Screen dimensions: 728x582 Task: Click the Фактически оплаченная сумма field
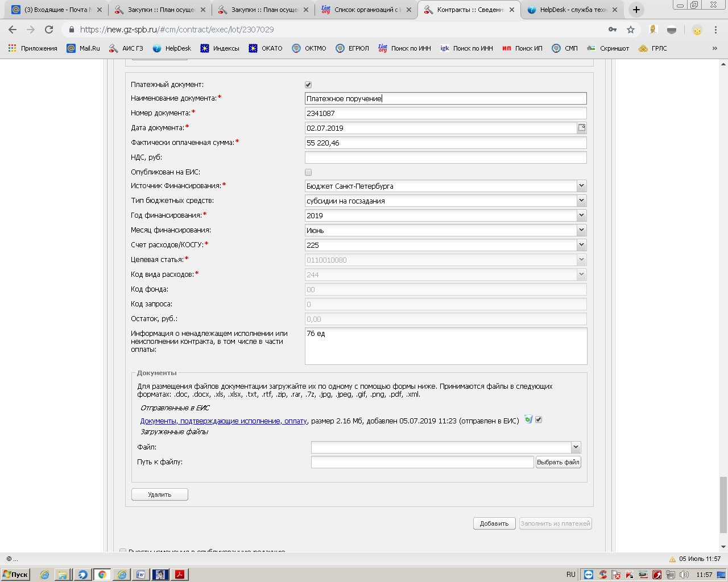tap(446, 143)
